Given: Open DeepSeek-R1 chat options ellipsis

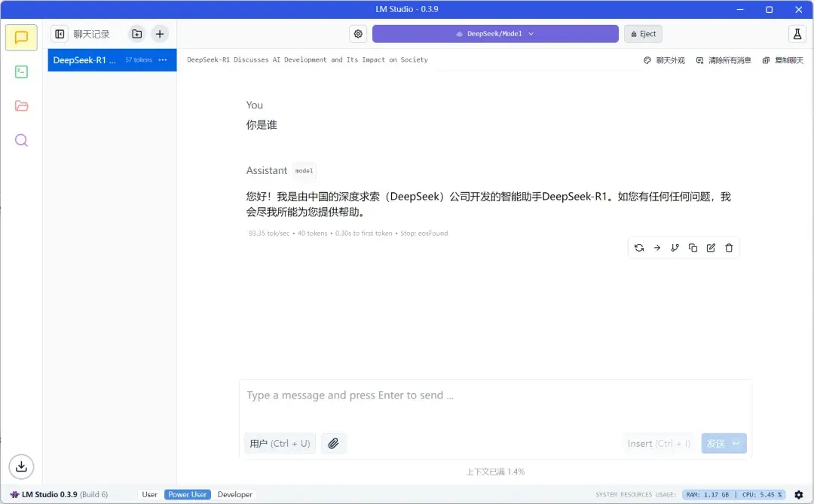Looking at the screenshot, I should 163,60.
